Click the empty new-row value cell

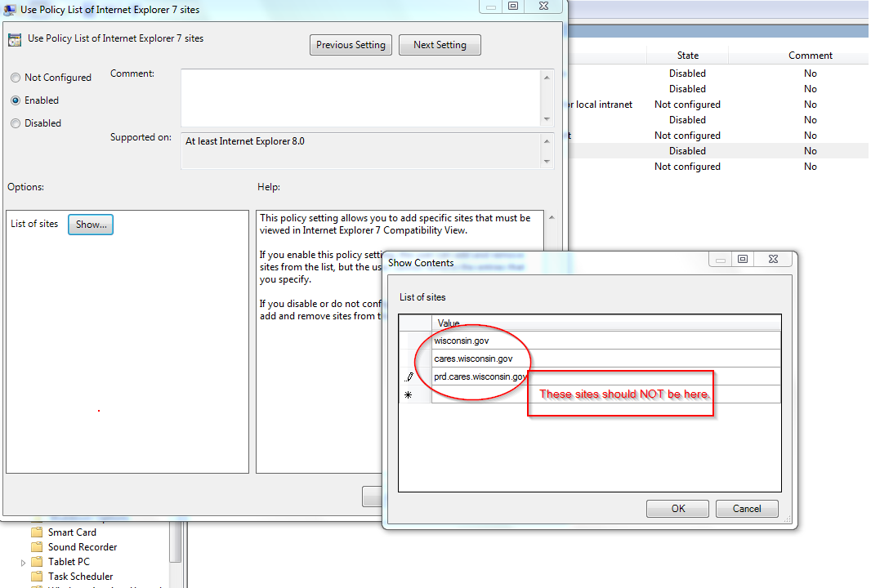pos(606,394)
